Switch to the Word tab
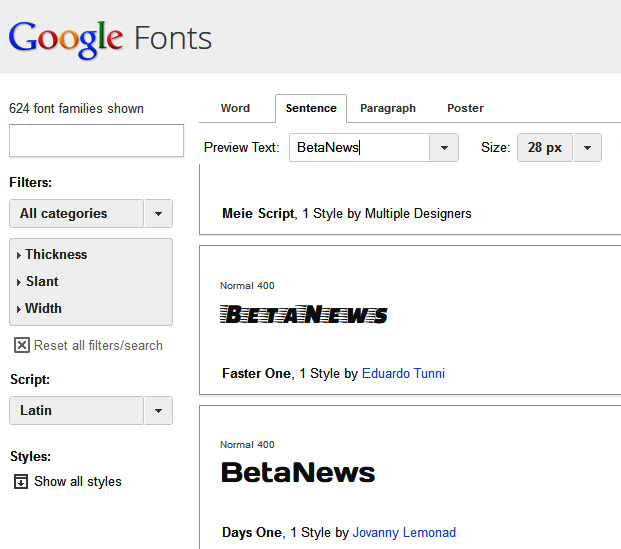Screen dimensions: 621x549 pyautogui.click(x=235, y=108)
